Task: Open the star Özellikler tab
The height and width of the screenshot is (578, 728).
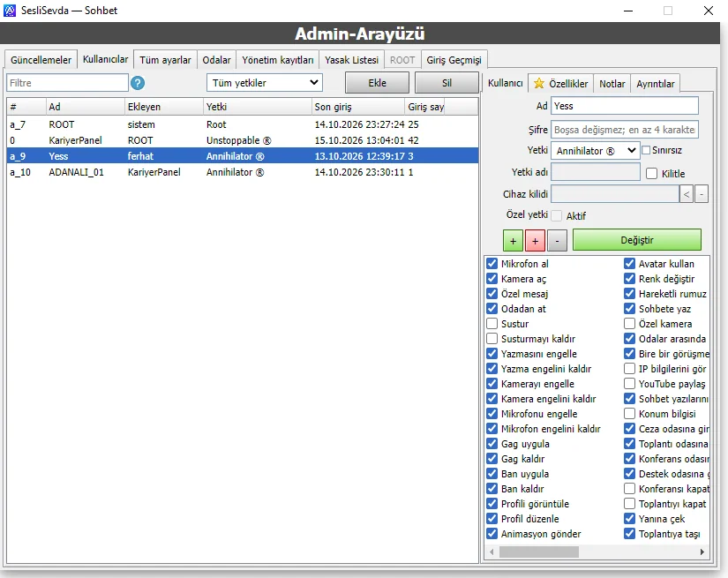Action: [561, 84]
